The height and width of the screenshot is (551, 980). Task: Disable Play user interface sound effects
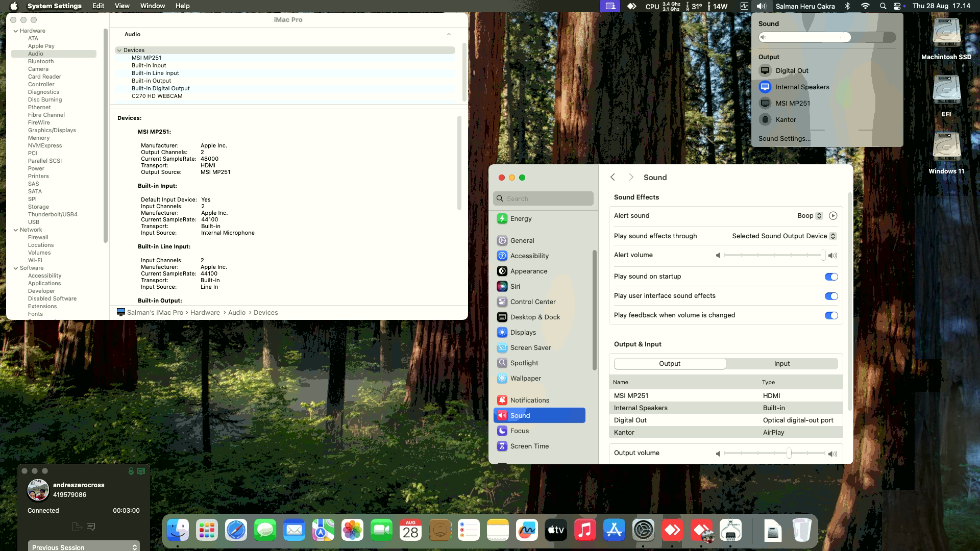point(831,296)
